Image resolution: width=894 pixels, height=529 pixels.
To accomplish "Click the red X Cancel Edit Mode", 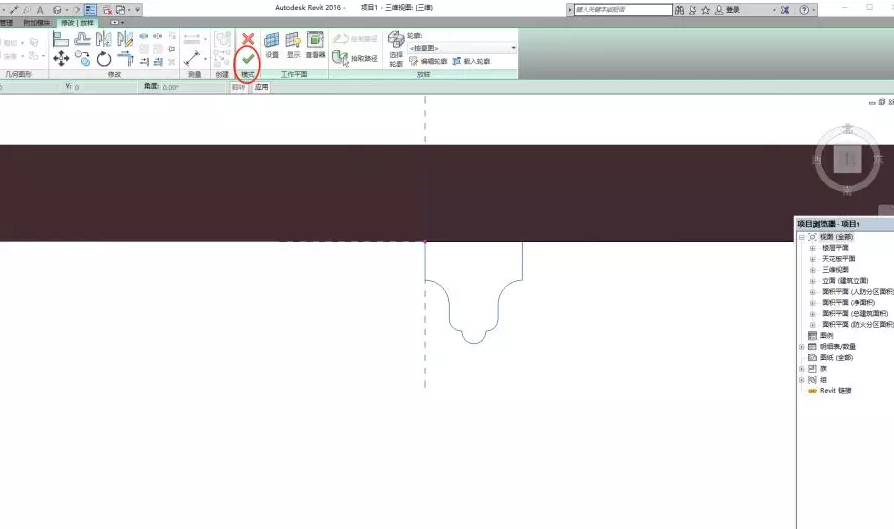I will (248, 39).
